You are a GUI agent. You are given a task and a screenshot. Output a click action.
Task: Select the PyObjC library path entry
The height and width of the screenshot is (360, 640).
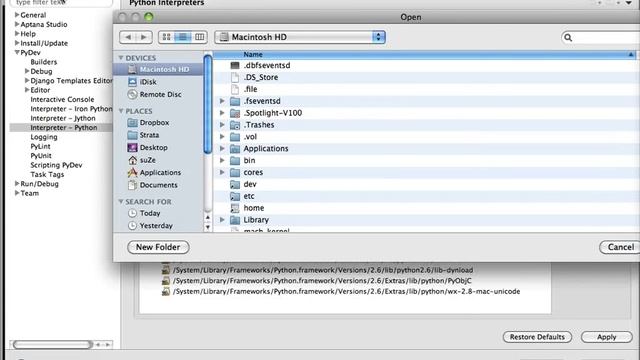click(x=322, y=281)
